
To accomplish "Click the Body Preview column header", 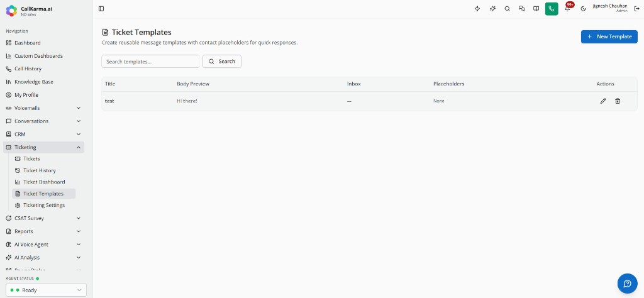I will (193, 84).
